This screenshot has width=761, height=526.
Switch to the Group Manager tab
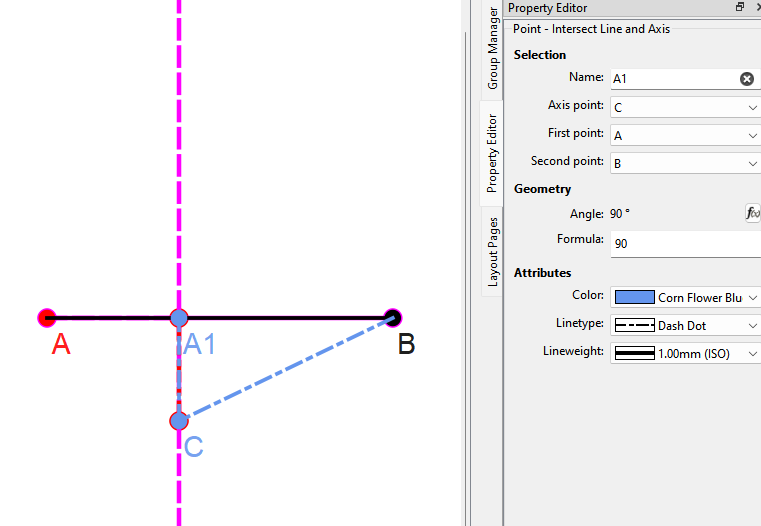point(493,47)
